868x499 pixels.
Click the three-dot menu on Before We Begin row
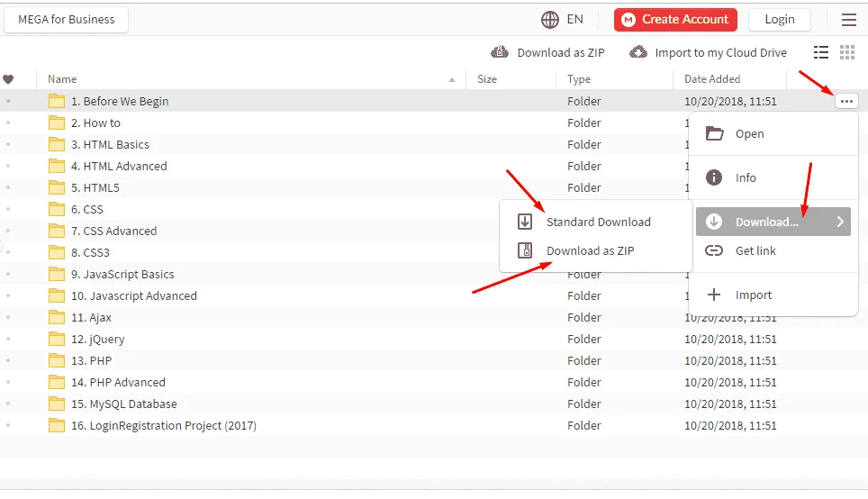click(846, 102)
